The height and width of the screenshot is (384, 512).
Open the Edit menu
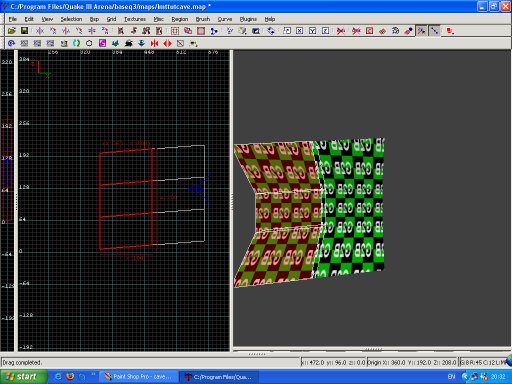pyautogui.click(x=29, y=19)
